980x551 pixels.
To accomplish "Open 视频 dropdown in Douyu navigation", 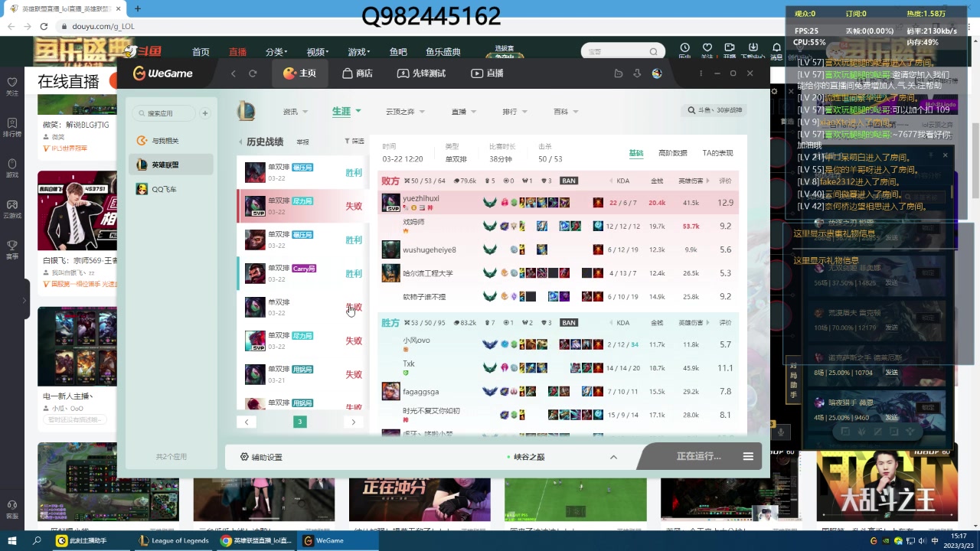I will tap(317, 52).
